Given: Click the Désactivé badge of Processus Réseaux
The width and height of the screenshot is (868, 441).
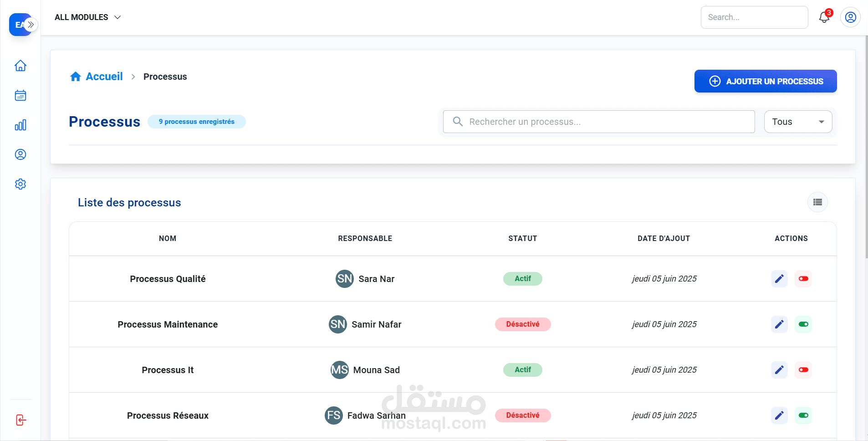Looking at the screenshot, I should coord(523,415).
